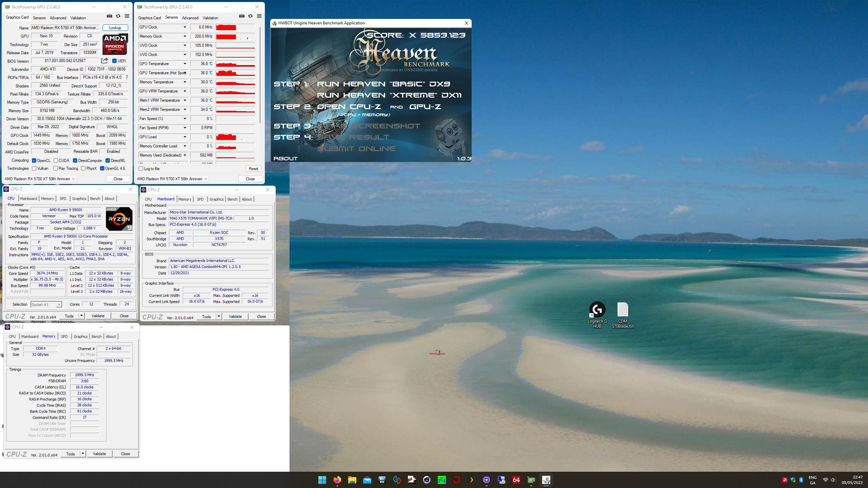Open AMD Radeon Software tray icon
868x488 pixels.
pyautogui.click(x=785, y=480)
